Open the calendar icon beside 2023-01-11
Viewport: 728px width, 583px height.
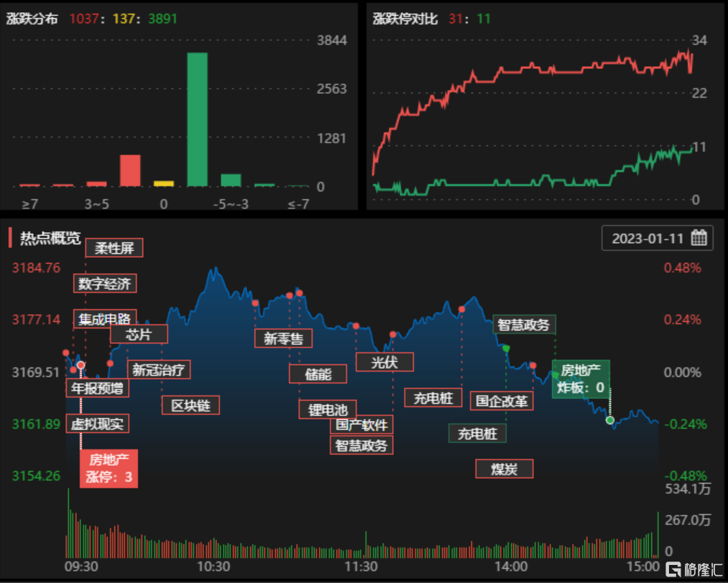coord(699,239)
